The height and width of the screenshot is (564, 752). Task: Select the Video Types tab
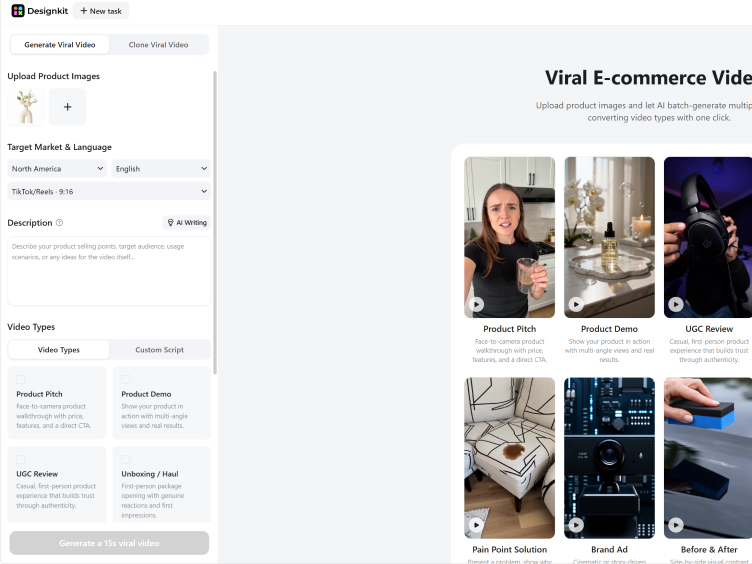[59, 350]
